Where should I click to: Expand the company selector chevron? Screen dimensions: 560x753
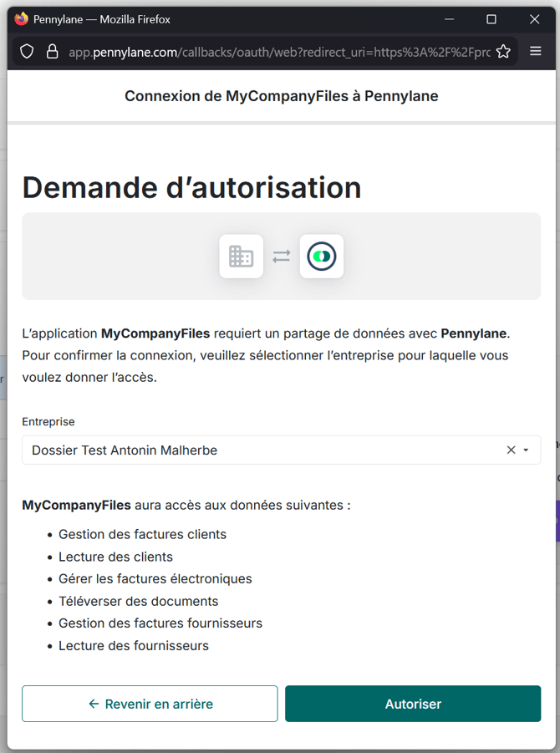click(x=526, y=450)
